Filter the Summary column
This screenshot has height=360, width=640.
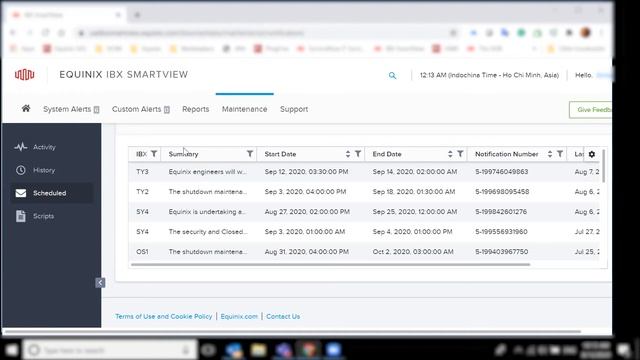(250, 154)
